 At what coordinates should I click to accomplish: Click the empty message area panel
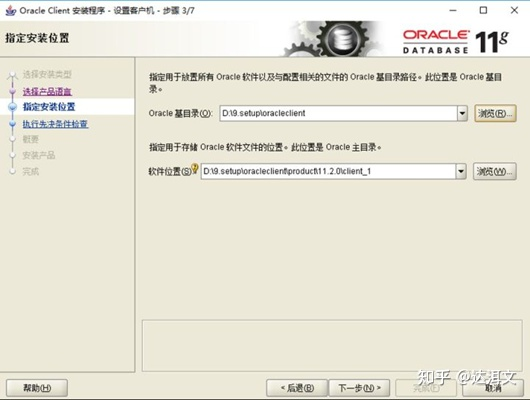coord(332,346)
